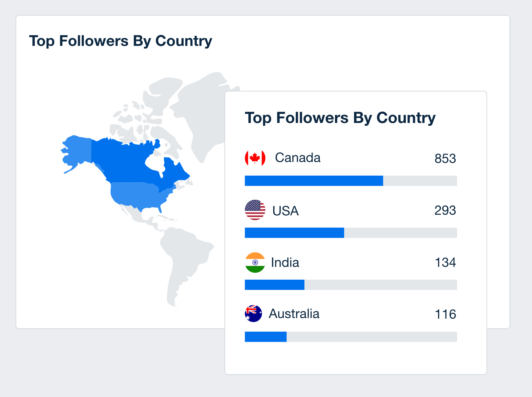Click the Canada flag icon
Screen dimensions: 532x397
click(255, 158)
